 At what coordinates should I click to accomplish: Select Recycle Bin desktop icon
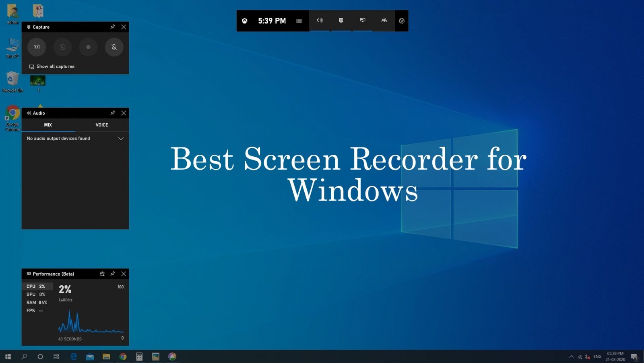click(12, 82)
